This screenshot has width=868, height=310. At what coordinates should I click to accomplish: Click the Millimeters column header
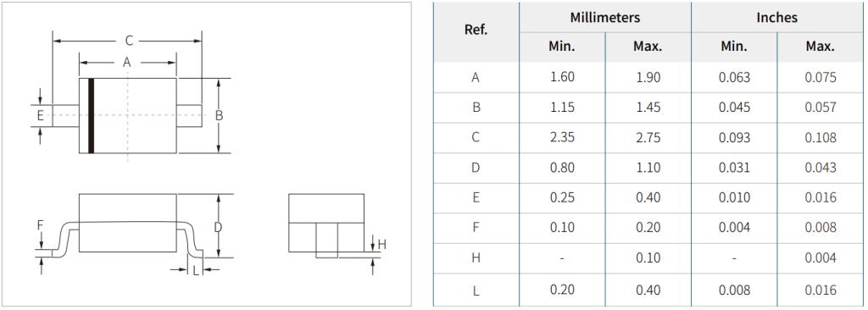tap(605, 18)
